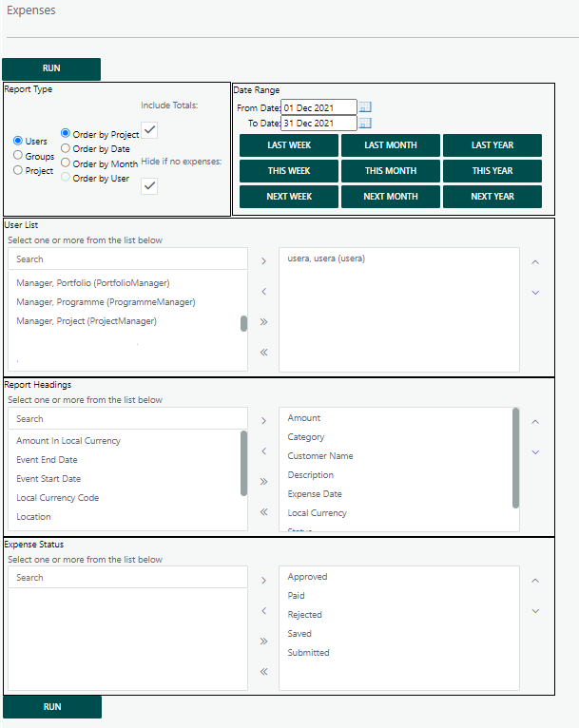The height and width of the screenshot is (728, 579).
Task: Toggle the Include Totals checkbox
Action: pyautogui.click(x=149, y=130)
